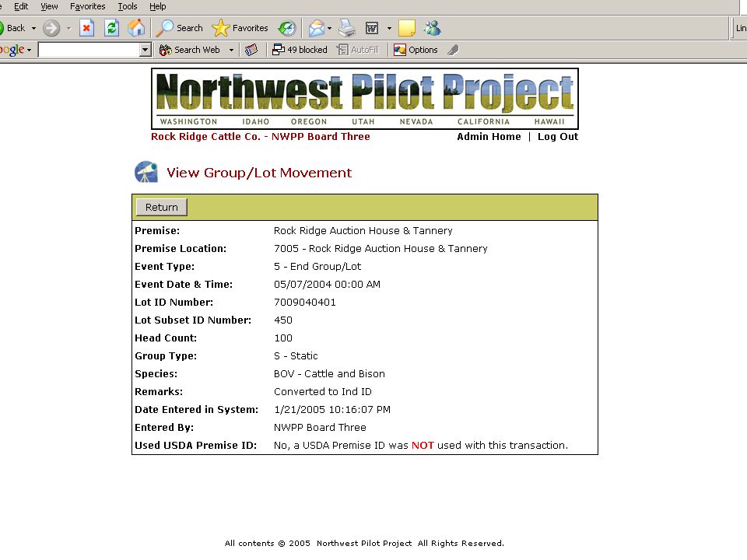Click the highlighter pen icon
Image resolution: width=747 pixels, height=560 pixels.
453,50
